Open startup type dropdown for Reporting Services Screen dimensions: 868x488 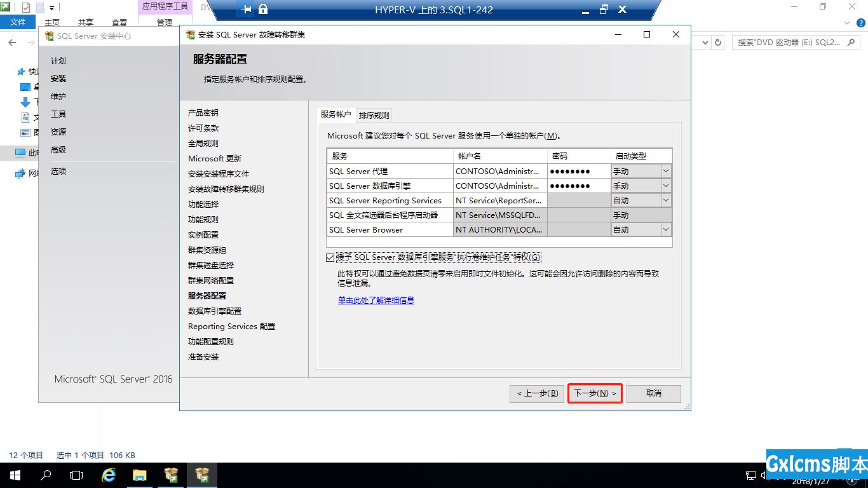666,200
